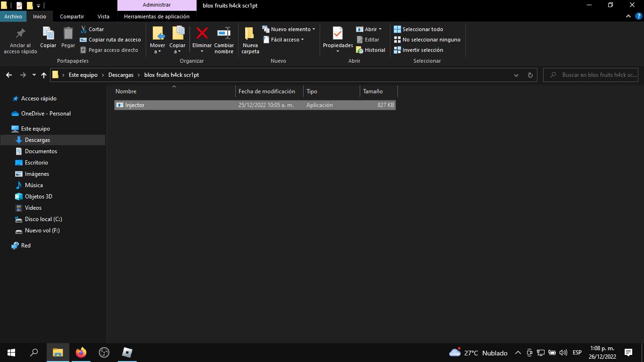Open the address bar history dropdown
This screenshot has width=644, height=362.
pyautogui.click(x=516, y=75)
